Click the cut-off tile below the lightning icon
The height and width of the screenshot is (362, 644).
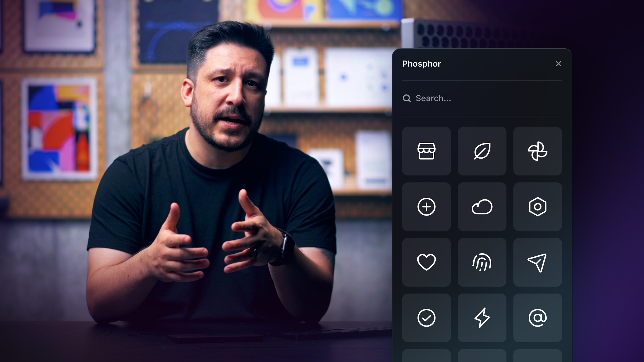point(482,356)
